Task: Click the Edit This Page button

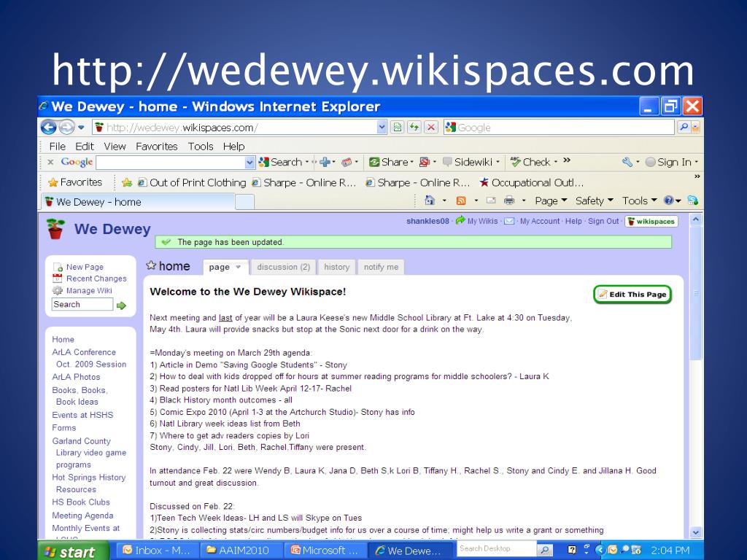Action: (632, 295)
